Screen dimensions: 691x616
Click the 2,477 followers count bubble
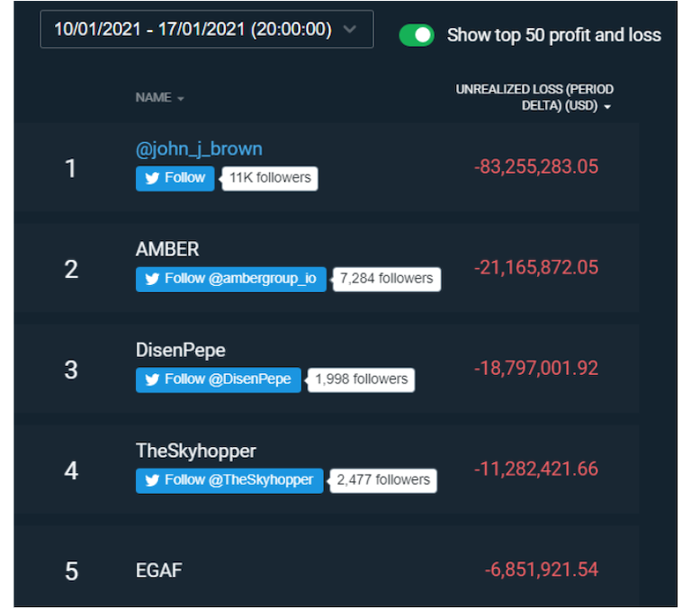382,480
